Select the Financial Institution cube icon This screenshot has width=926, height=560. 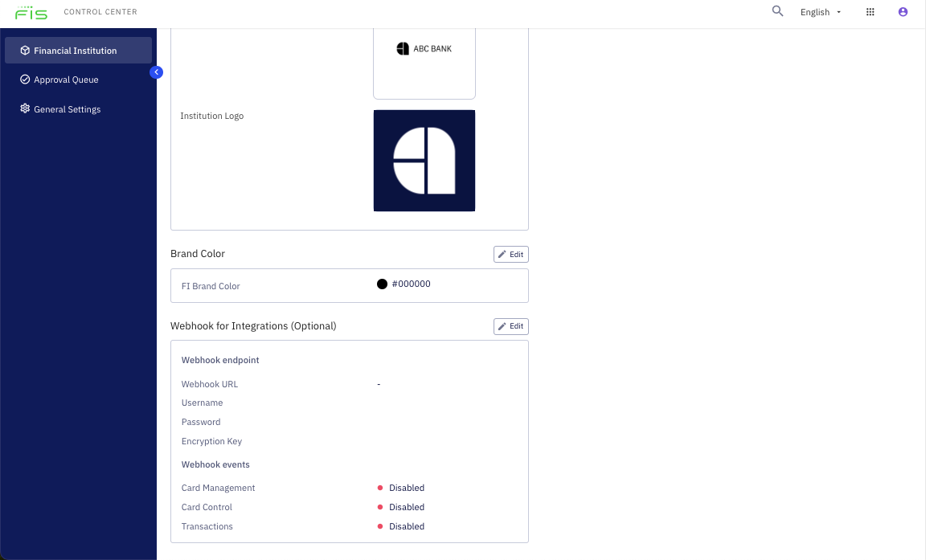click(x=24, y=50)
